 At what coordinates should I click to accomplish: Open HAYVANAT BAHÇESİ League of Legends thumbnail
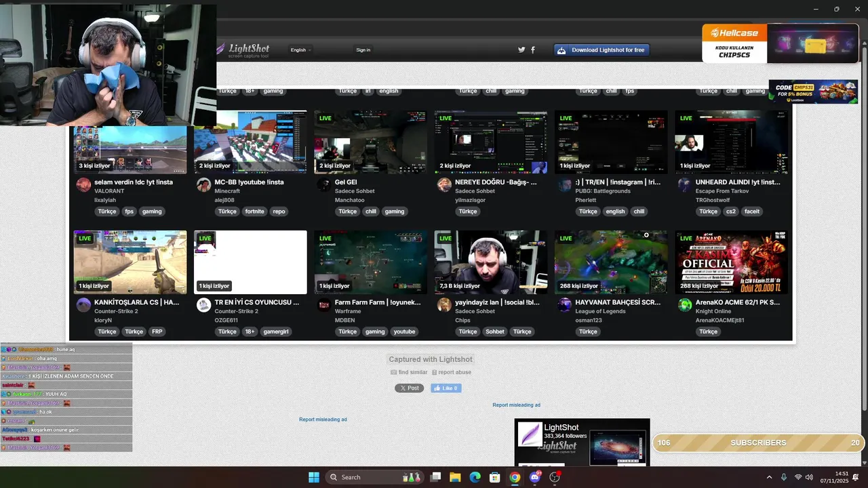tap(611, 262)
